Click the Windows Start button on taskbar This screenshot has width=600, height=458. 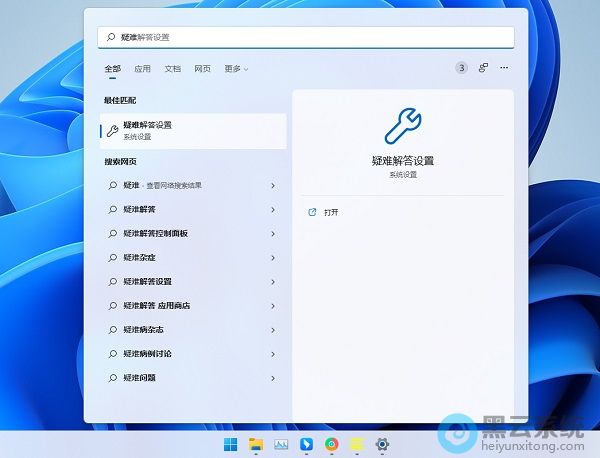[x=231, y=444]
